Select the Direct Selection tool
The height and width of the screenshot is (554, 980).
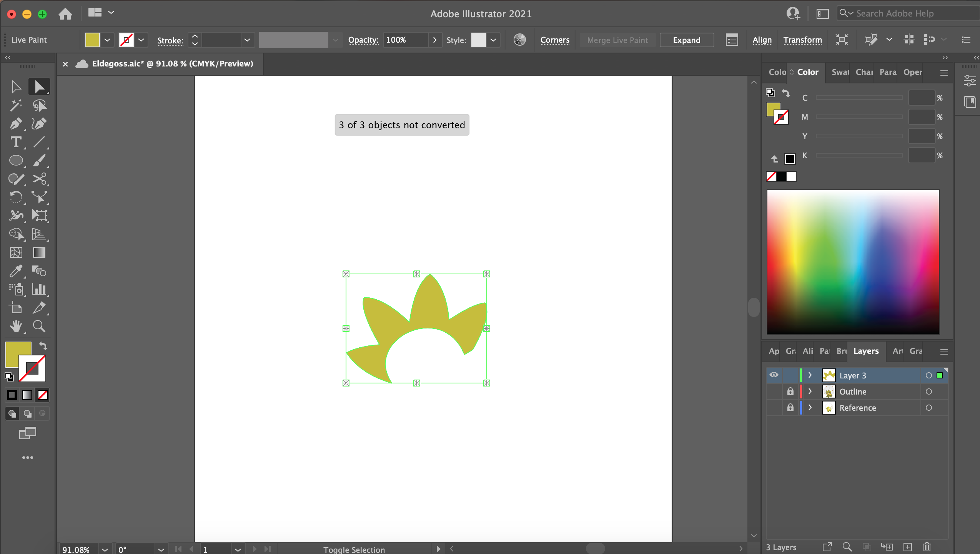click(x=40, y=86)
